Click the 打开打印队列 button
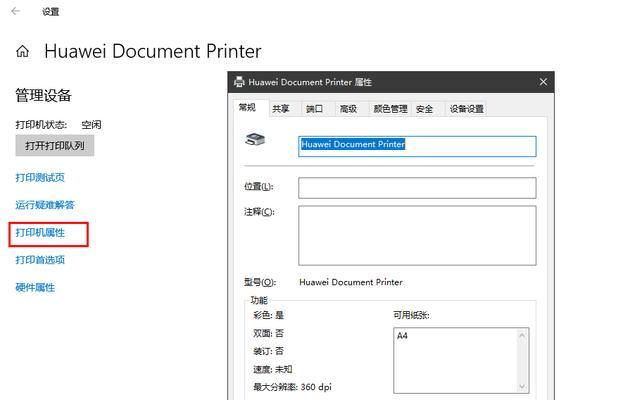The image size is (642, 400). pyautogui.click(x=55, y=146)
